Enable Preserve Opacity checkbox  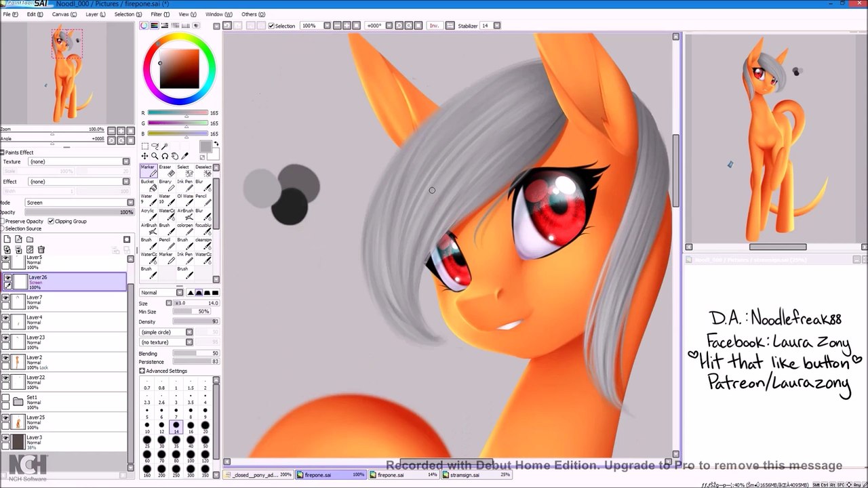[3, 222]
